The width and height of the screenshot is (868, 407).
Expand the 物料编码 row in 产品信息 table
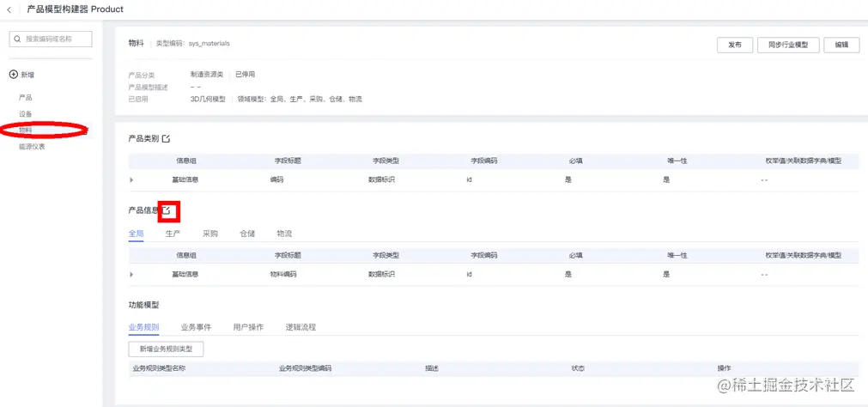point(131,274)
